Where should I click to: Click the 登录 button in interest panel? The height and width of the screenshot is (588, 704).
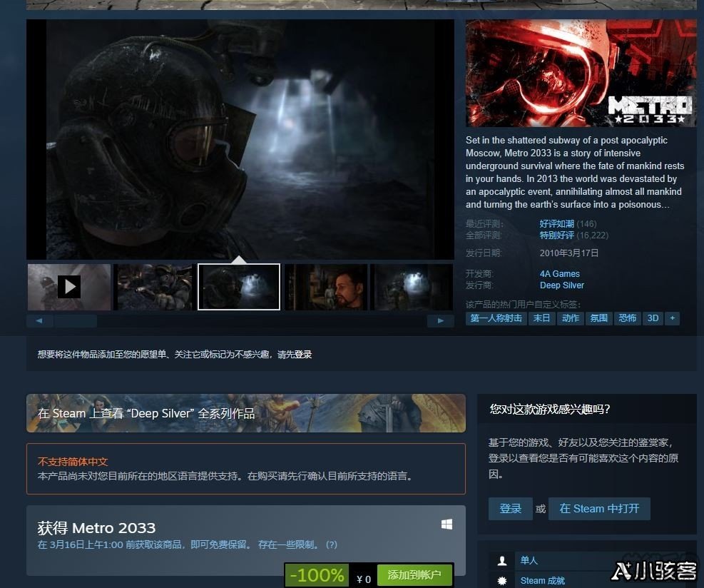[511, 509]
